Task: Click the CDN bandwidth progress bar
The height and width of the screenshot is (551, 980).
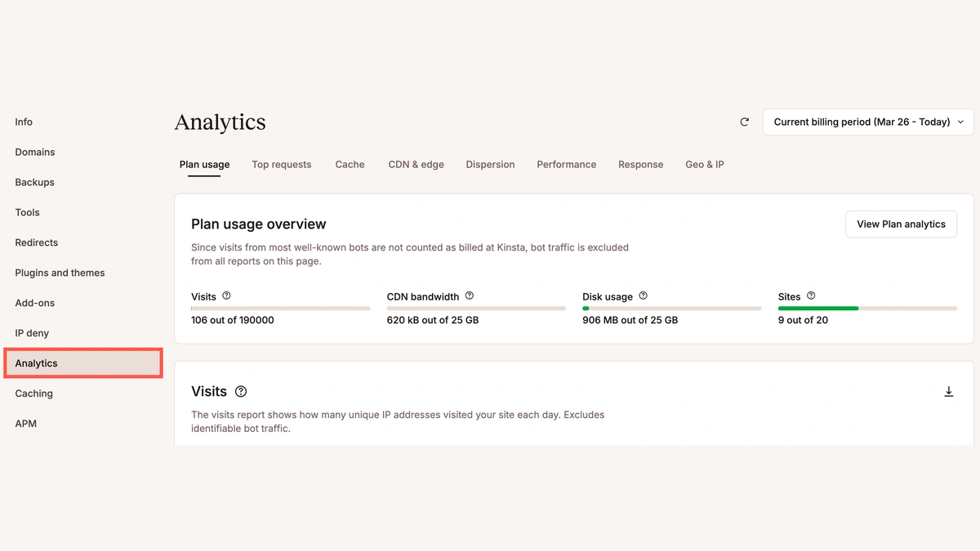Action: [x=476, y=309]
